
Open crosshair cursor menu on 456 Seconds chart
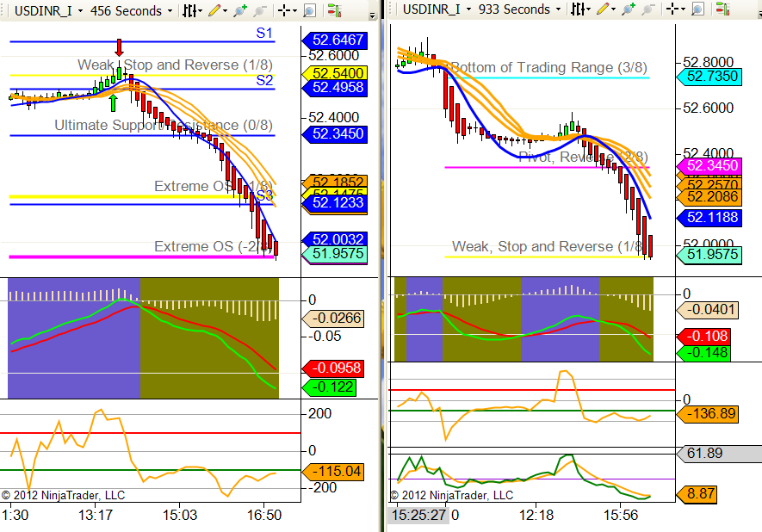(x=288, y=10)
